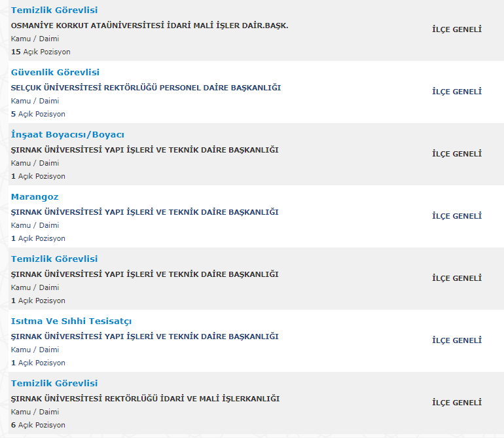
Task: Click Şırnak Üniversitesi employer under Marangoz
Action: [145, 212]
